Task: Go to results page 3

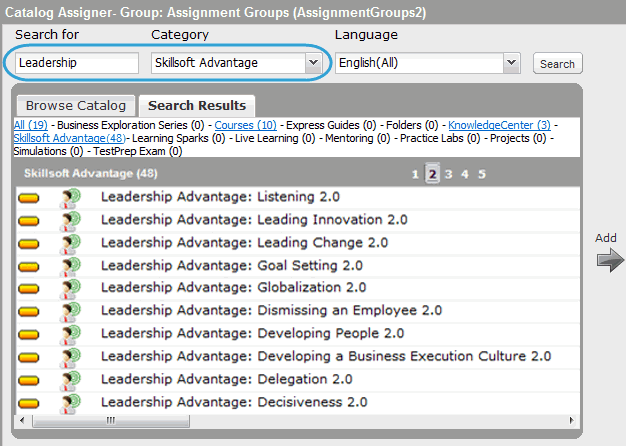Action: point(449,174)
